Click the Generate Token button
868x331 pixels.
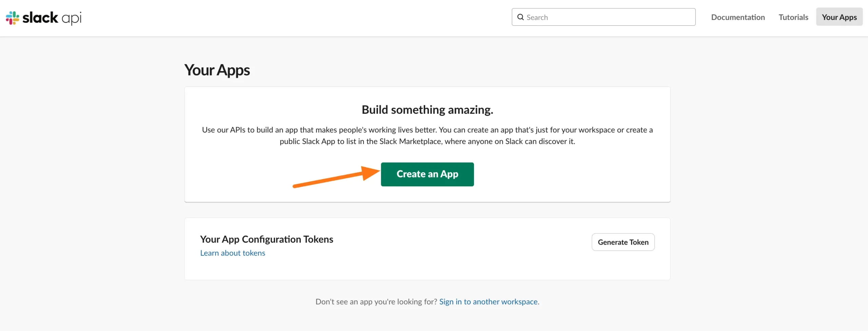pyautogui.click(x=623, y=242)
